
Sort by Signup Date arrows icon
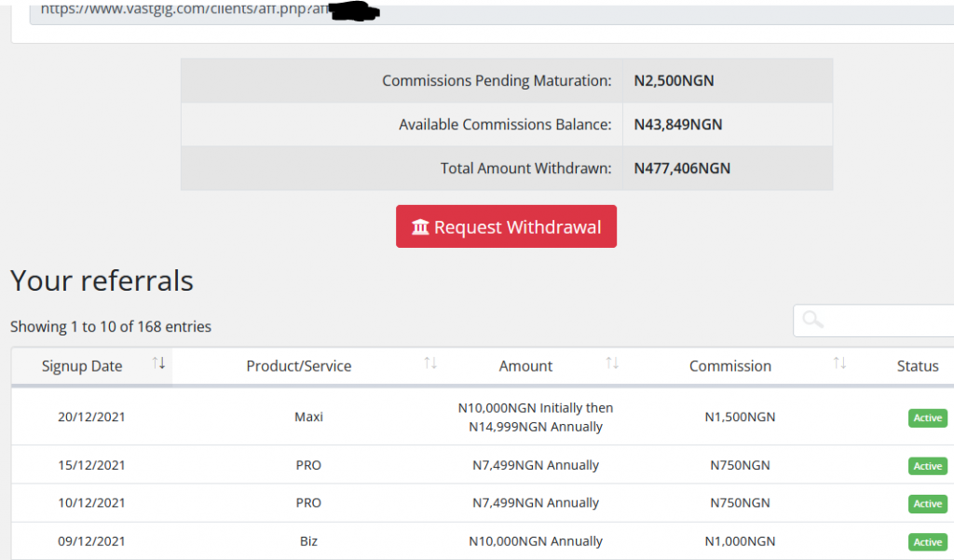pos(158,363)
